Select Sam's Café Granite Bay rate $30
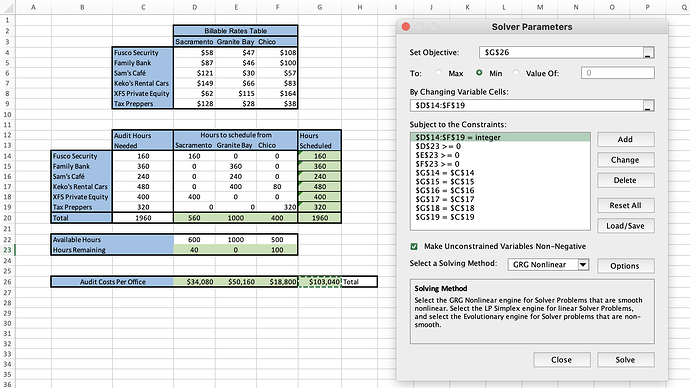Viewport: 690px width, 388px height. [x=236, y=73]
